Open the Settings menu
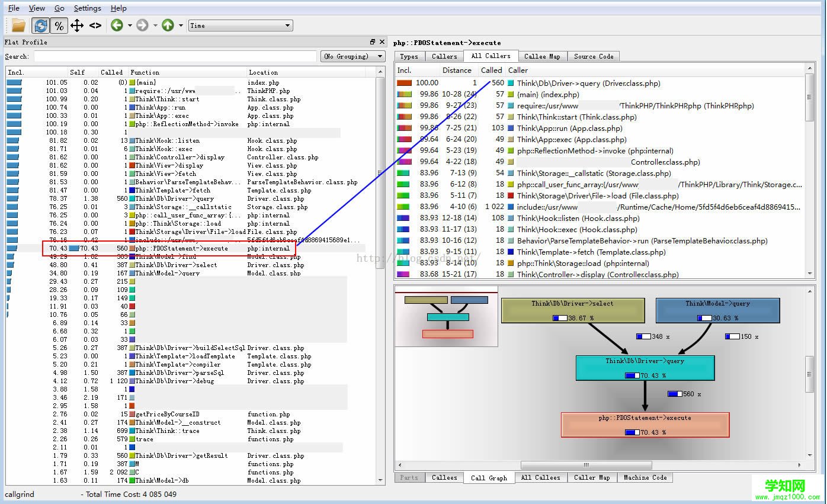 pyautogui.click(x=87, y=8)
